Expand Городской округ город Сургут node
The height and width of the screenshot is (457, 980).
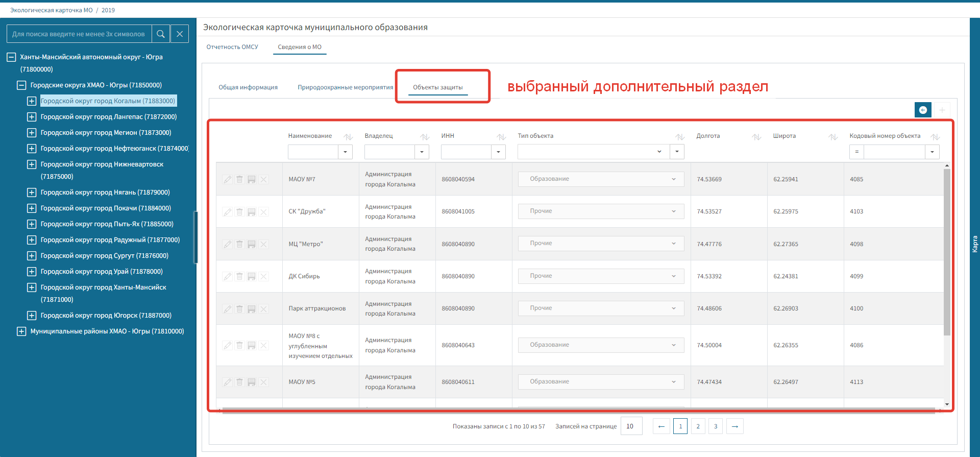tap(32, 256)
